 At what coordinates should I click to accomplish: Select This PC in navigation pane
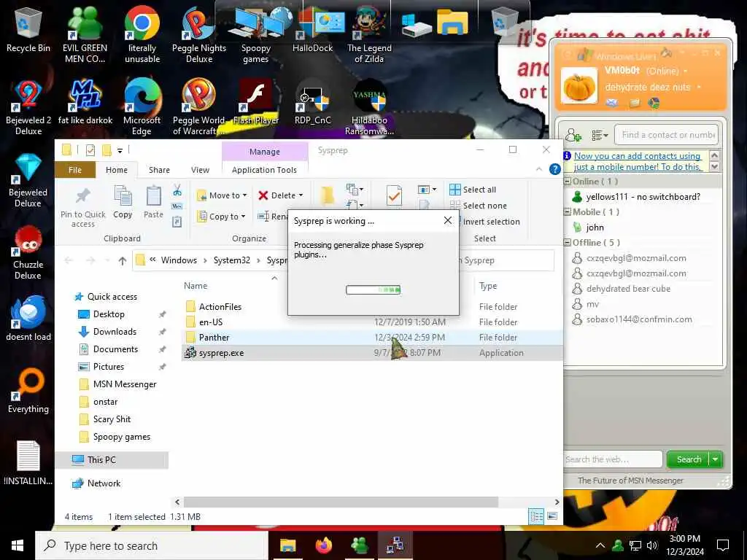pos(112,460)
